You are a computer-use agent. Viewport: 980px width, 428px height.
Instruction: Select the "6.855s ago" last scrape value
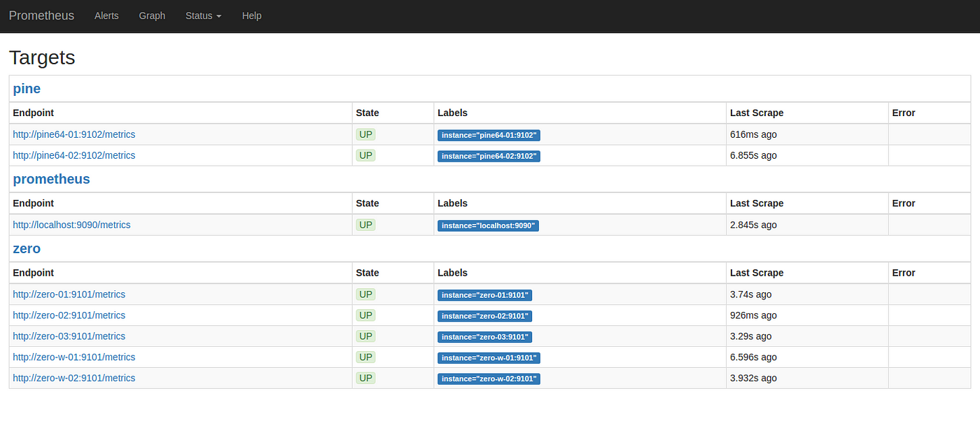753,155
